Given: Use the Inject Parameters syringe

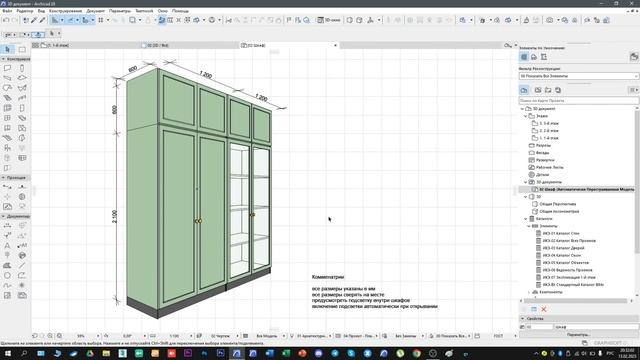Looking at the screenshot, I should click(42, 20).
